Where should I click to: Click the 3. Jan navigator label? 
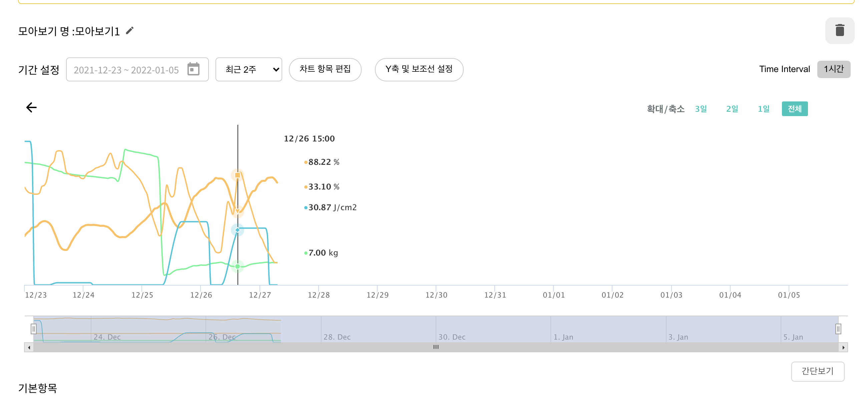[x=678, y=337]
